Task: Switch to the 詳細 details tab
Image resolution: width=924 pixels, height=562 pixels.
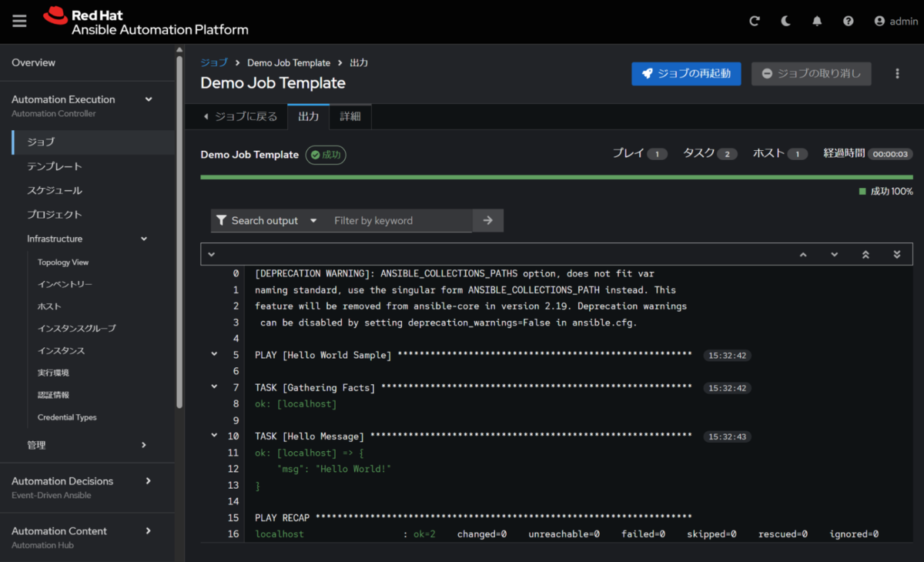Action: click(x=350, y=117)
